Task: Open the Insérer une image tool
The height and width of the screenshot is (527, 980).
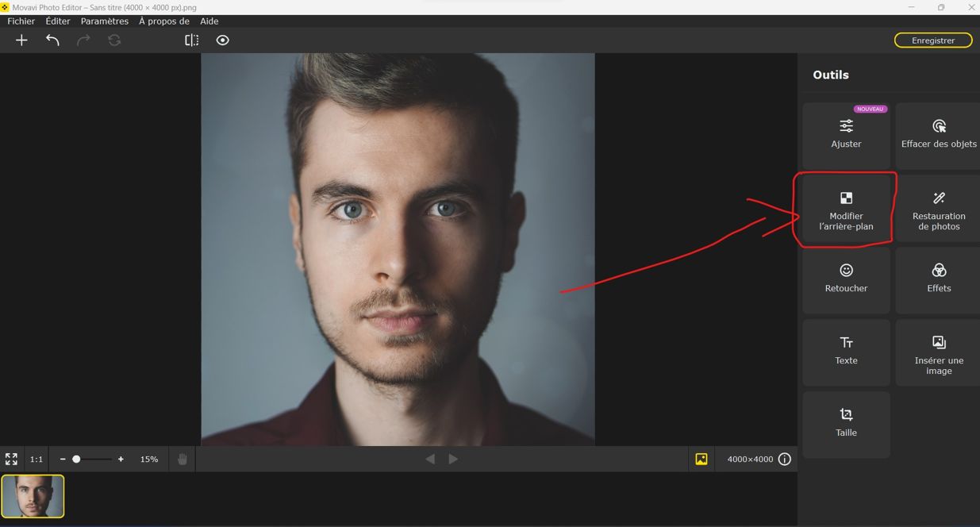Action: [939, 352]
